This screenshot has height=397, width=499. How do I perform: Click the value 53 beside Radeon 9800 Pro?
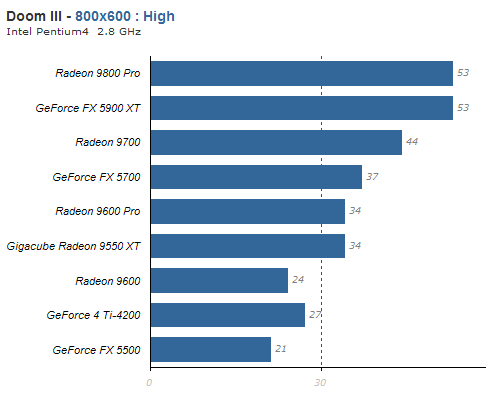pos(463,73)
